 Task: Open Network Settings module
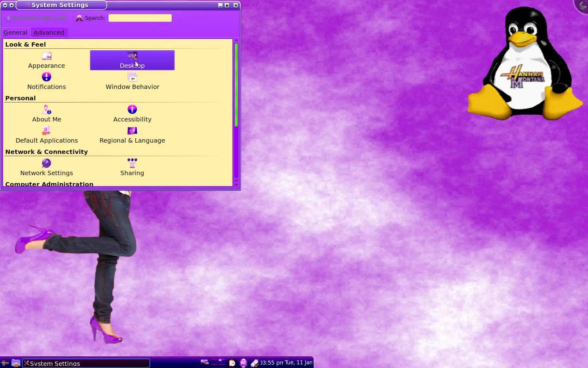pos(47,167)
